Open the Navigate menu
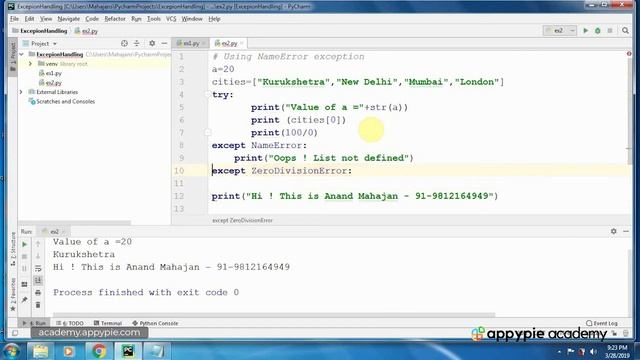The height and width of the screenshot is (360, 640). (69, 19)
